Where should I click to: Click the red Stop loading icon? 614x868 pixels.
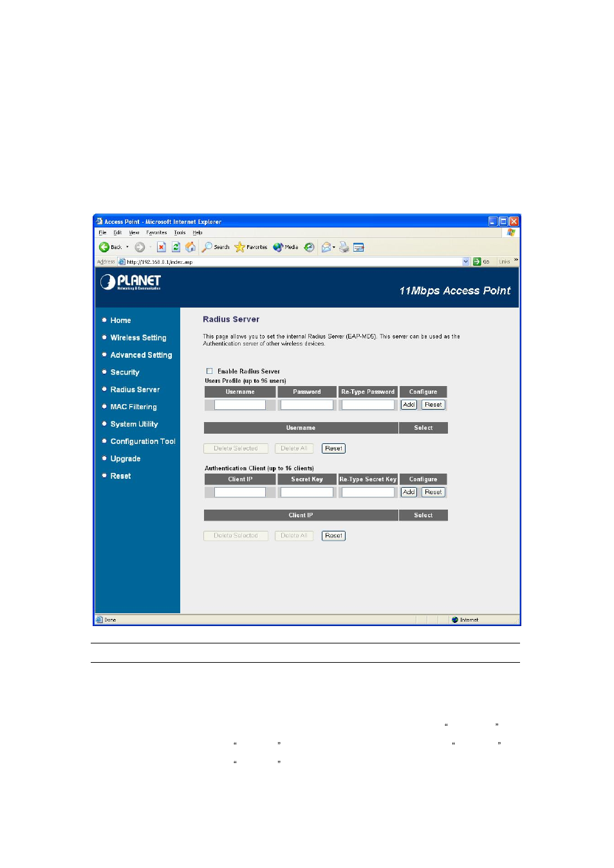click(162, 247)
